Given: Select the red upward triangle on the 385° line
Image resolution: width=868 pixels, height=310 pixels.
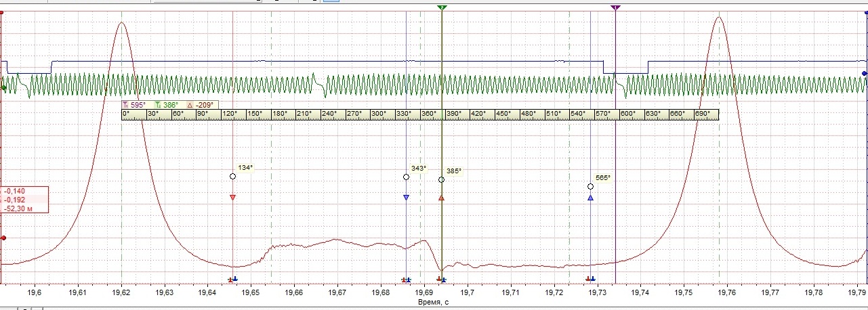Looking at the screenshot, I should tap(441, 198).
